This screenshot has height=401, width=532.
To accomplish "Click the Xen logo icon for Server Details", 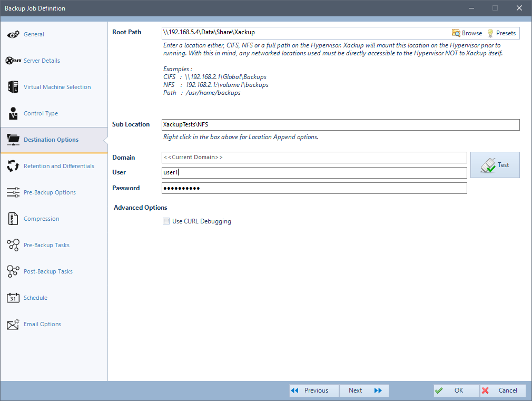I will click(13, 61).
